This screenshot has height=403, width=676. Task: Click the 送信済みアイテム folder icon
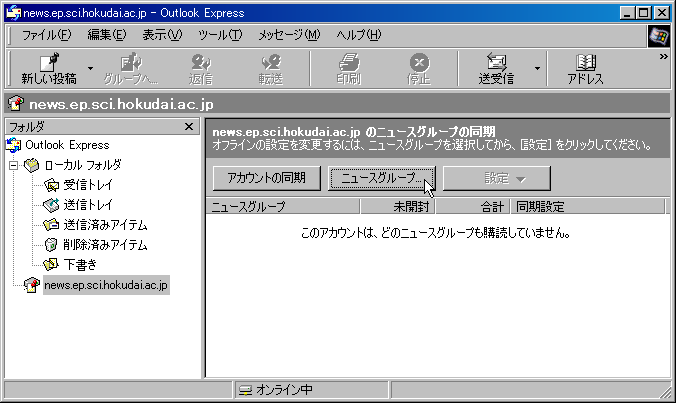[x=51, y=225]
